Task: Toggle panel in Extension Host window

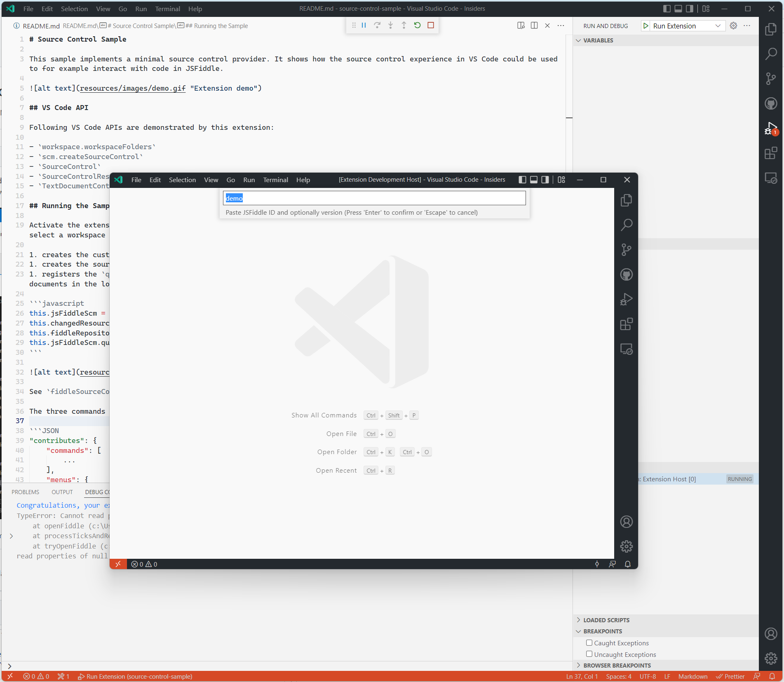Action: coord(534,180)
